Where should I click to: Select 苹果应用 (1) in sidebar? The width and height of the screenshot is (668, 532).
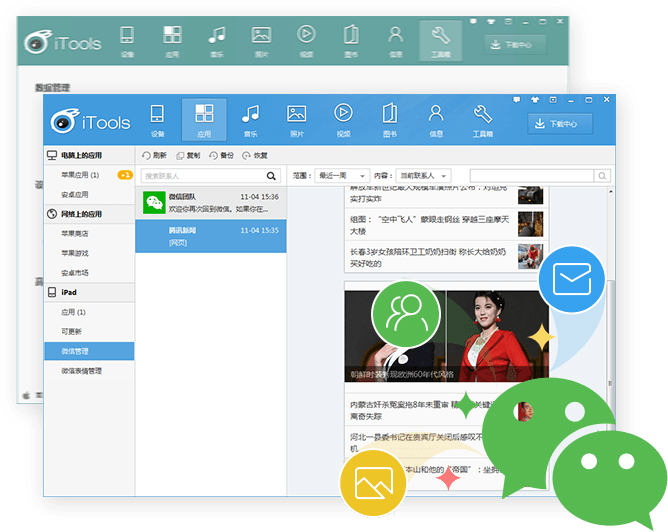point(80,175)
